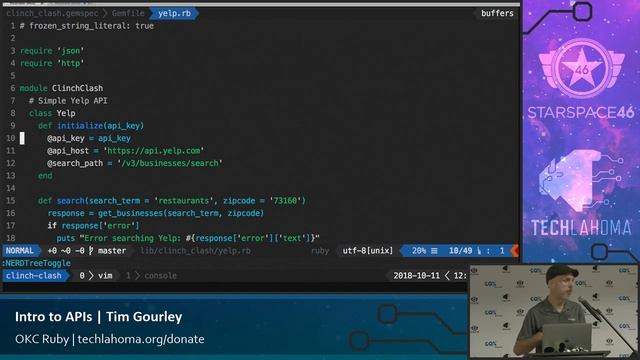640x360 pixels.
Task: Click the 20% file position indicator
Action: 419,251
